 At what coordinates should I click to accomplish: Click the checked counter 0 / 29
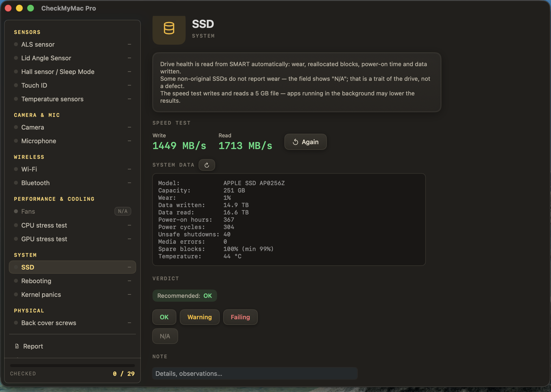tap(124, 374)
